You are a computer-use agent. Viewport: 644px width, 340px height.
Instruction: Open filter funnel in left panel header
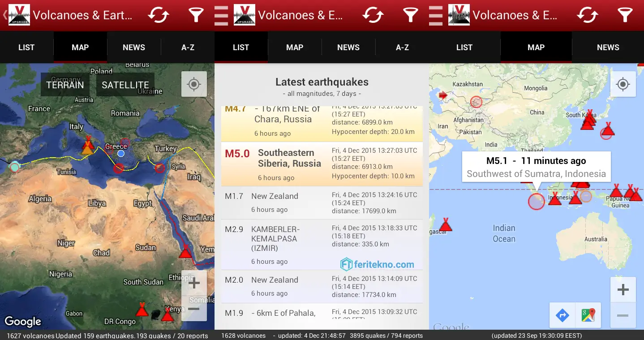196,15
